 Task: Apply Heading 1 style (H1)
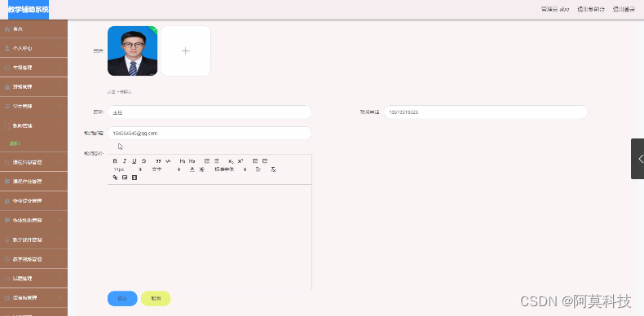click(183, 161)
